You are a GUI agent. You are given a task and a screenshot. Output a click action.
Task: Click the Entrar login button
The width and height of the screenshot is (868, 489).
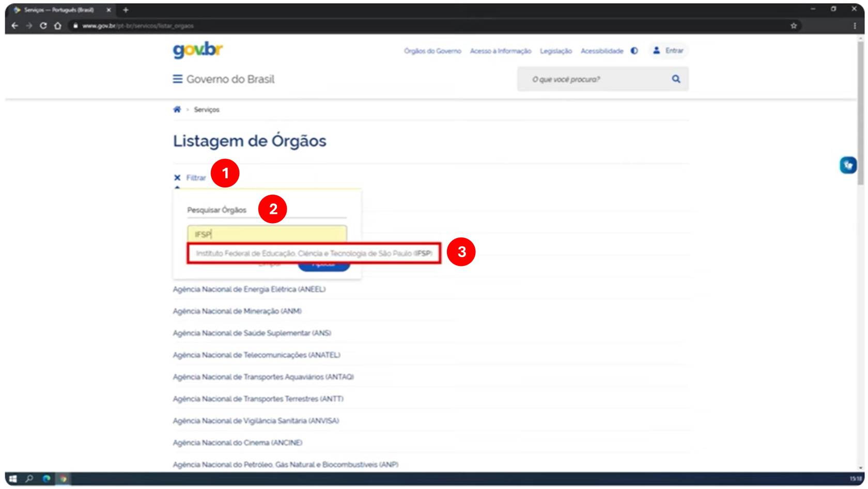pyautogui.click(x=669, y=51)
